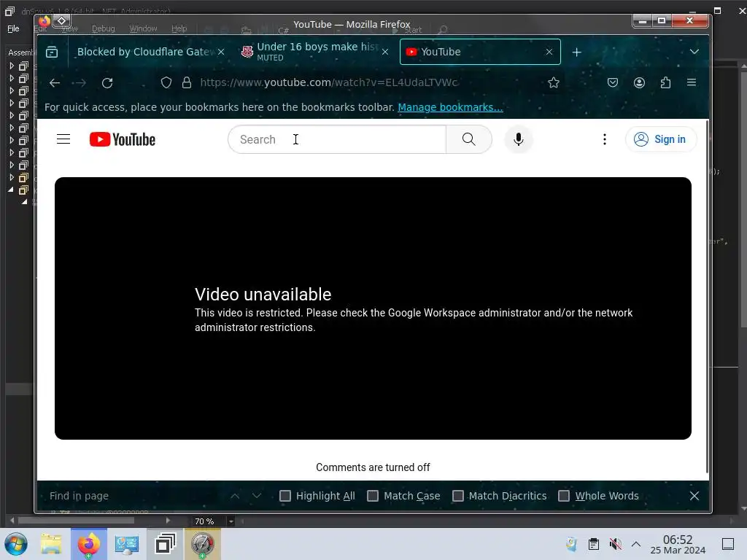Open Pocket save icon
The width and height of the screenshot is (747, 560).
tap(613, 83)
